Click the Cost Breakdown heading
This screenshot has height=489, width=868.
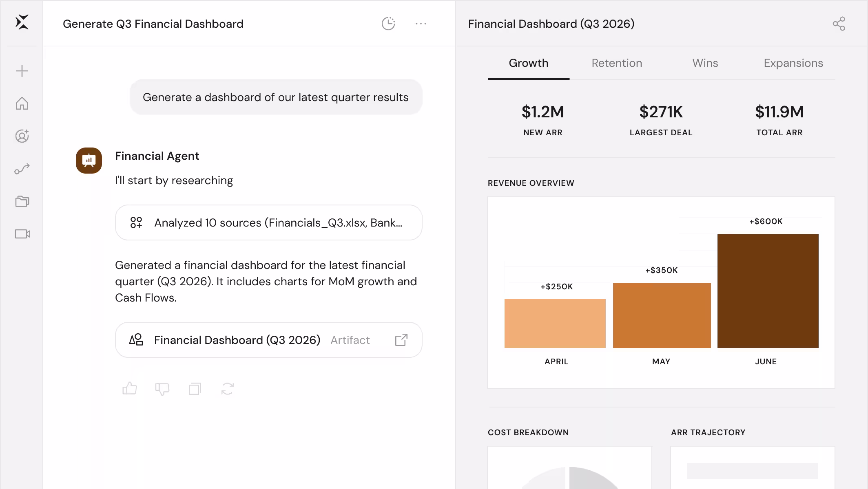(x=528, y=432)
